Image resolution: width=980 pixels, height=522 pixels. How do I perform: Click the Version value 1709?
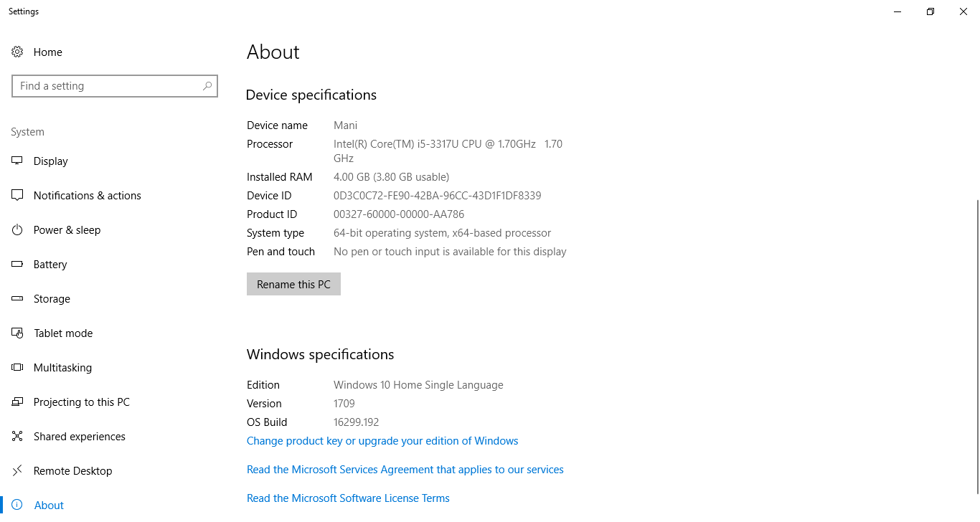pos(344,404)
